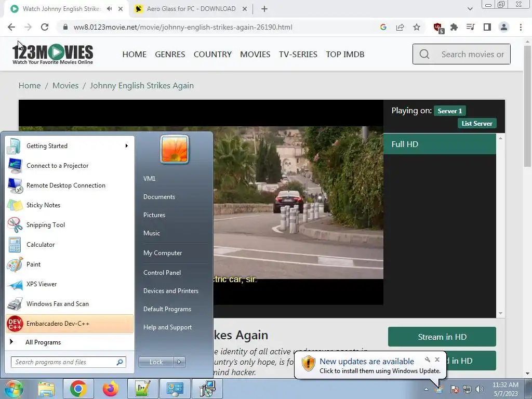
Task: Launch XPS Viewer
Action: click(70, 284)
